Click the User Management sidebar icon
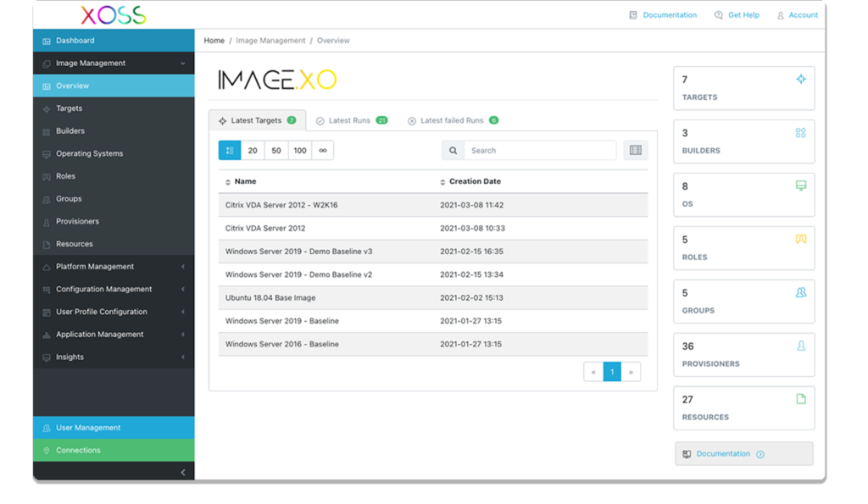 47,429
